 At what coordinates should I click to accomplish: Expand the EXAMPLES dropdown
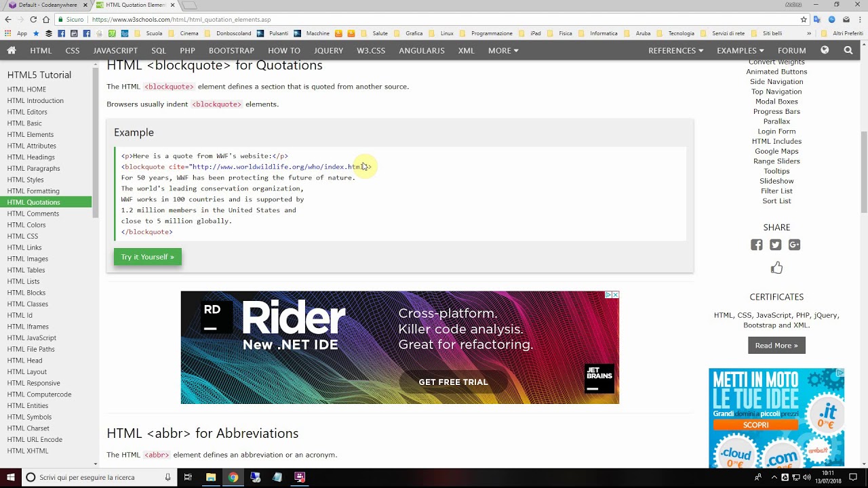[741, 50]
